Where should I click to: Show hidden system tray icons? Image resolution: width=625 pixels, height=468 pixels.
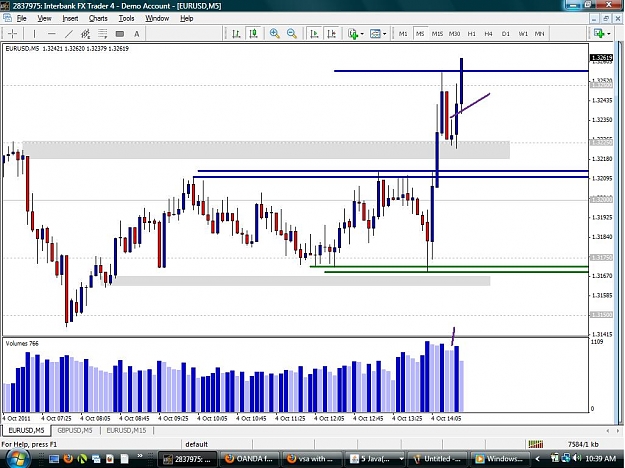pos(537,459)
